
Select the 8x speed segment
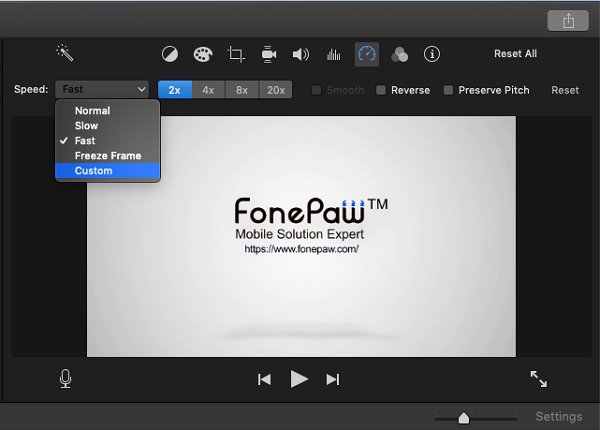242,90
